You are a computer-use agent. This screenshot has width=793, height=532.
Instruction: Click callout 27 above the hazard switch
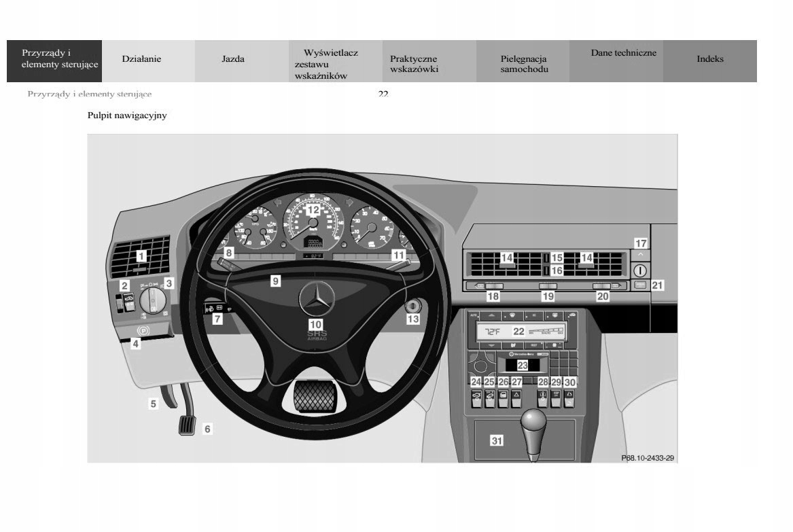click(516, 382)
